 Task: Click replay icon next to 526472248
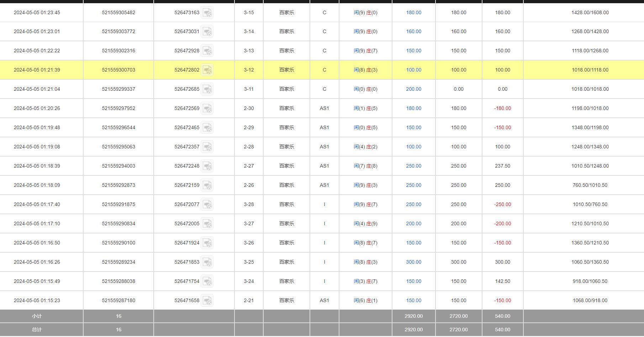(x=207, y=166)
